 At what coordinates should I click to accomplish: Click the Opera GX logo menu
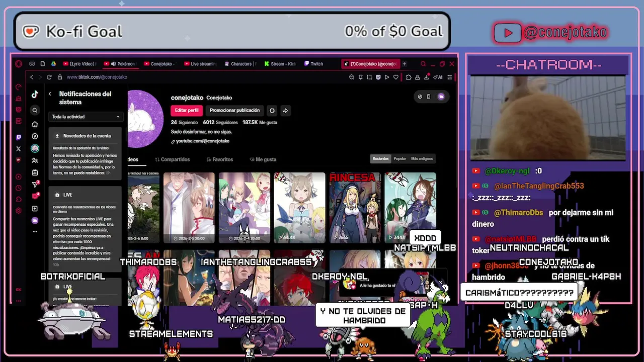pos(19,64)
